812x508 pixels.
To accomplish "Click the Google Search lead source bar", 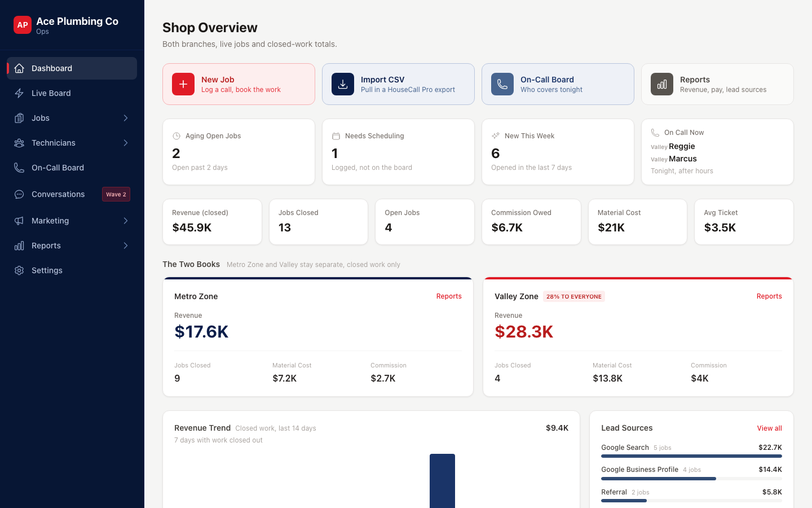I will click(x=691, y=456).
